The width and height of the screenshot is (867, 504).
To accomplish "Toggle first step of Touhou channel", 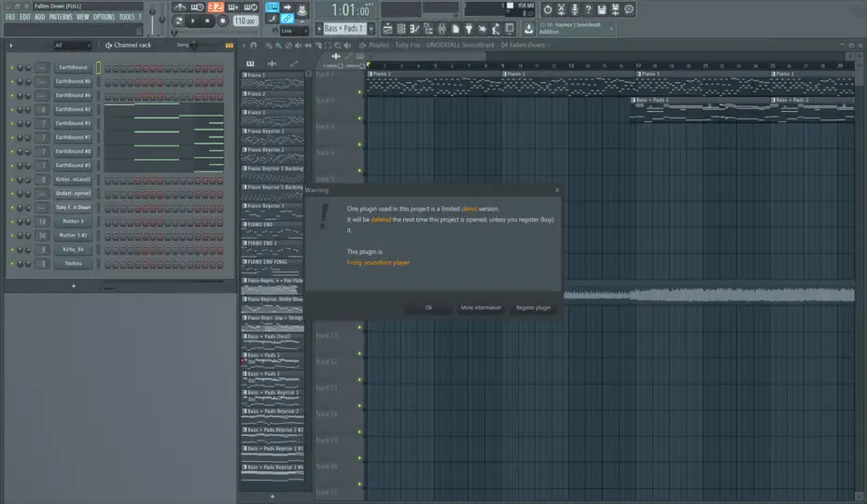I will coord(108,264).
